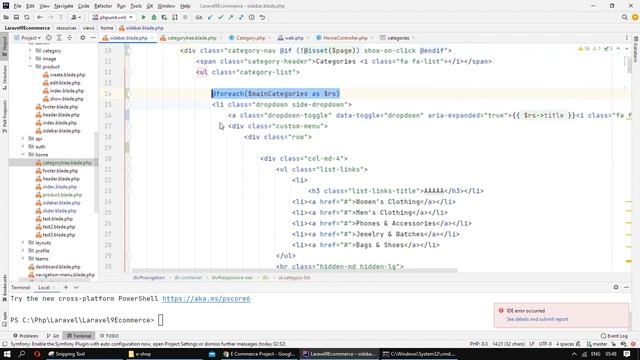
Task: Open the Git tool window tab
Action: click(x=53, y=336)
